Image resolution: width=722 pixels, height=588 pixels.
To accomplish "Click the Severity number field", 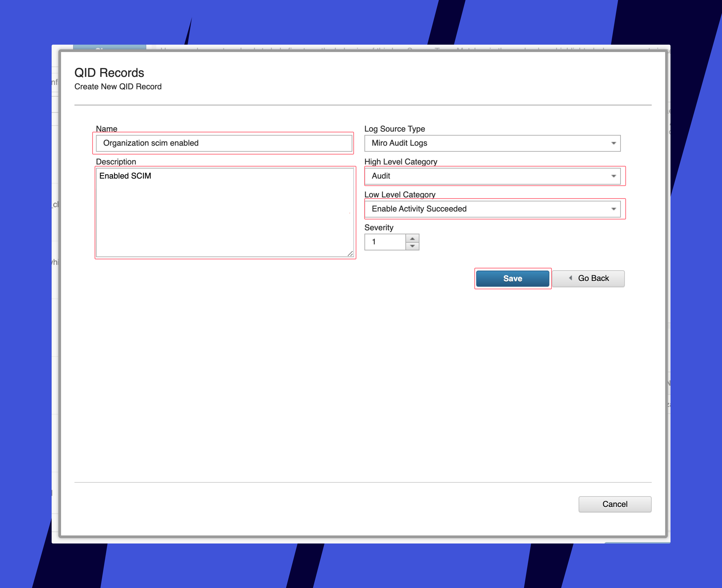I will pos(385,242).
